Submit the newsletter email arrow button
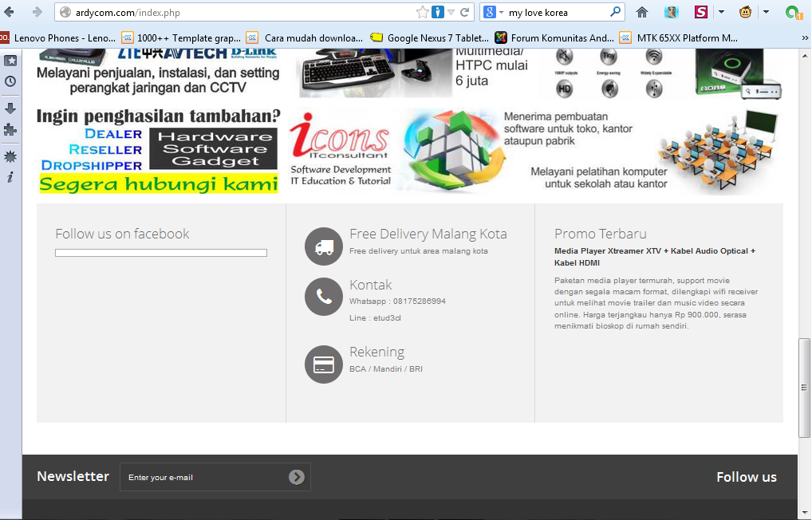The width and height of the screenshot is (812, 520). click(x=297, y=477)
